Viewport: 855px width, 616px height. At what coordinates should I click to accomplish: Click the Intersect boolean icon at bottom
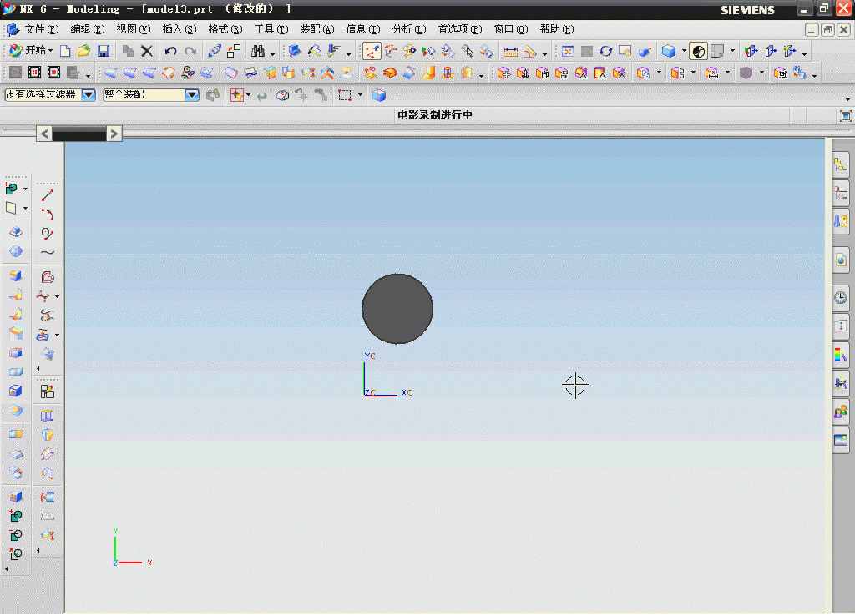[x=16, y=554]
